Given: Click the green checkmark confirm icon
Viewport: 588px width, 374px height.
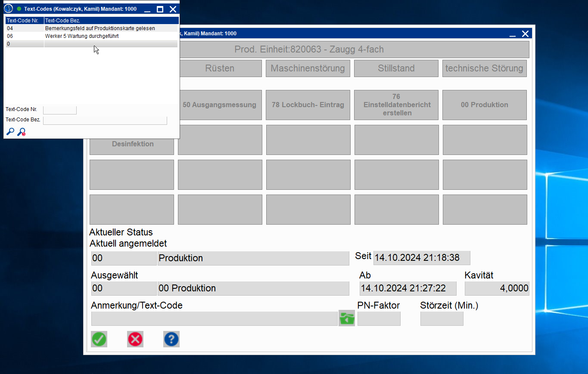Looking at the screenshot, I should [99, 339].
